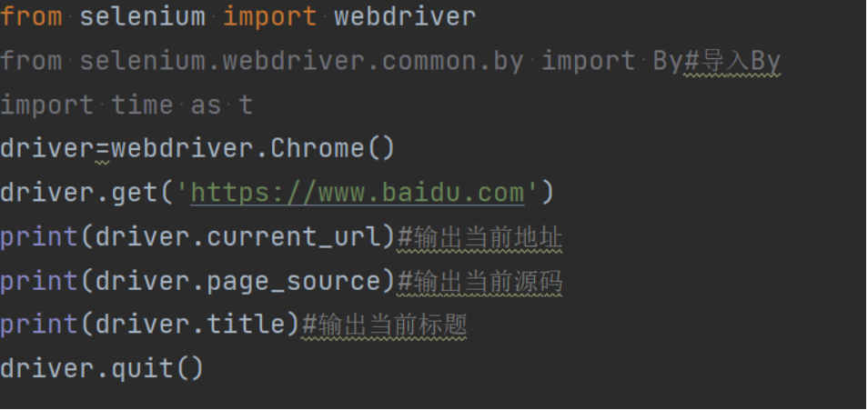
Task: Click the alias t after the as keyword
Action: point(245,105)
